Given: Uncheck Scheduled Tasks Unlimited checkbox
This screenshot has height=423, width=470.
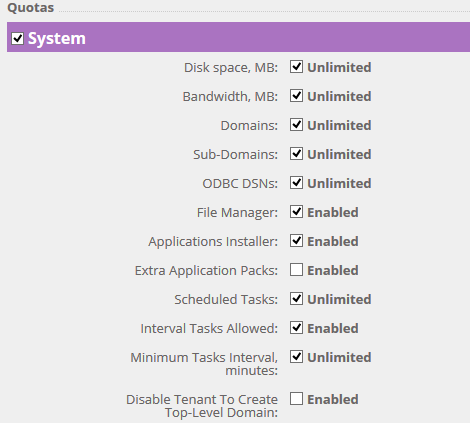Looking at the screenshot, I should tap(296, 299).
